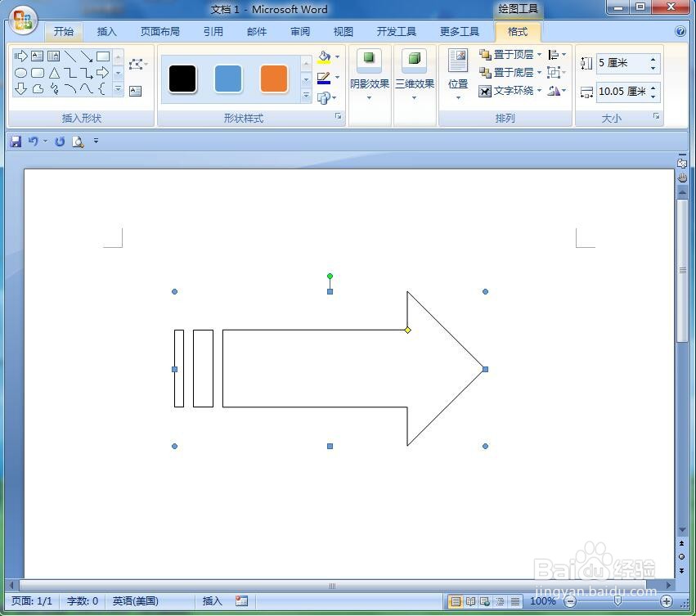Switch to Web Layout view
This screenshot has height=616, width=696.
pos(485,601)
